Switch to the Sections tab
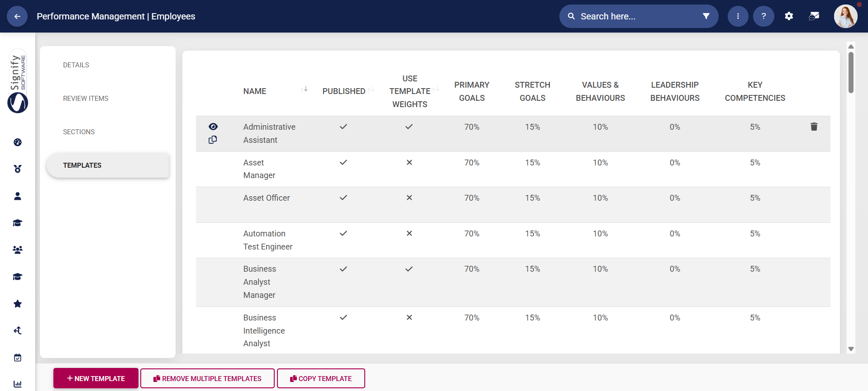Viewport: 868px width, 391px height. pyautogui.click(x=79, y=132)
